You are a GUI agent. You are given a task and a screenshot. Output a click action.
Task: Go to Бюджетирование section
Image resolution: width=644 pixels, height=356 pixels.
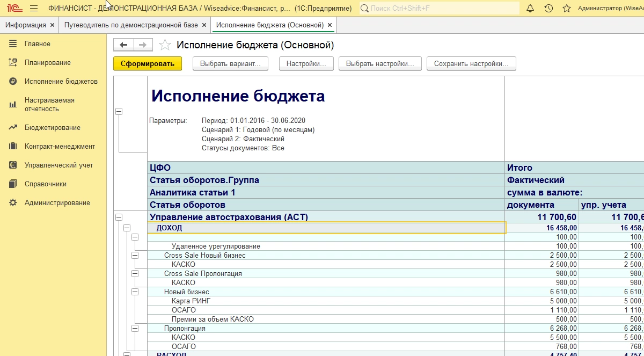(x=52, y=128)
